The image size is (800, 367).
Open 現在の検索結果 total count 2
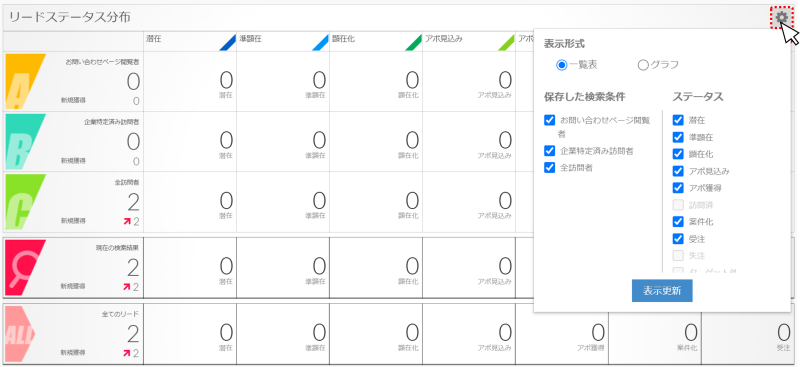(133, 267)
